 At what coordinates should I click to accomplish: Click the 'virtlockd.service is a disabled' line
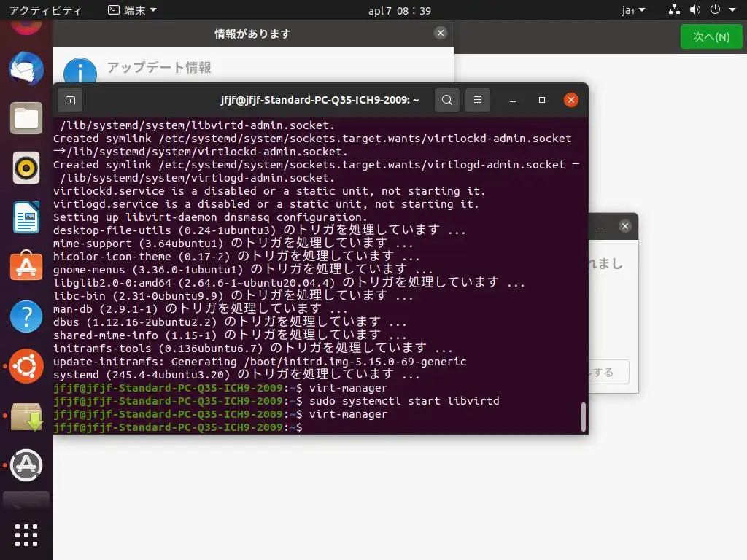(269, 191)
